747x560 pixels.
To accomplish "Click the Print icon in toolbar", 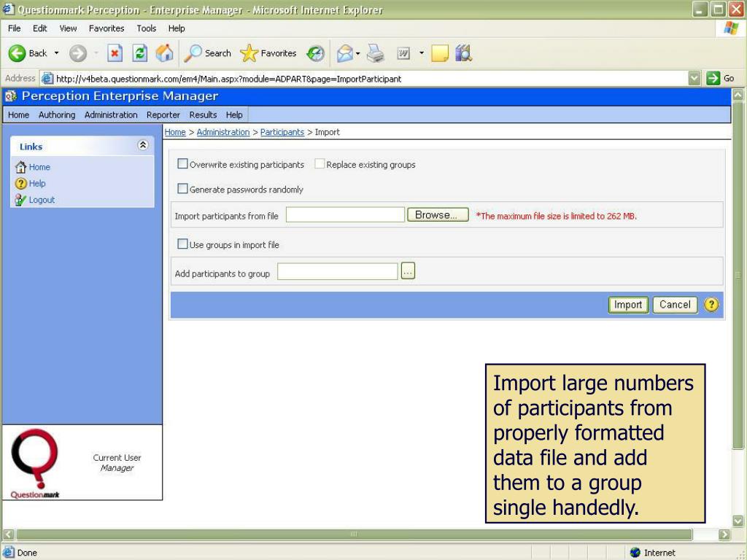I will (x=376, y=53).
